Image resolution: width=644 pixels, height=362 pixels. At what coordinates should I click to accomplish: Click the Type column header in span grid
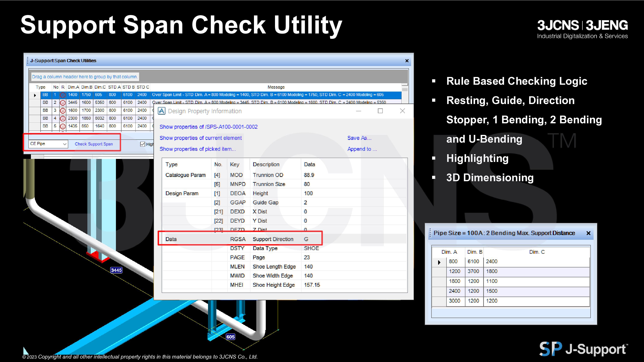pos(41,87)
